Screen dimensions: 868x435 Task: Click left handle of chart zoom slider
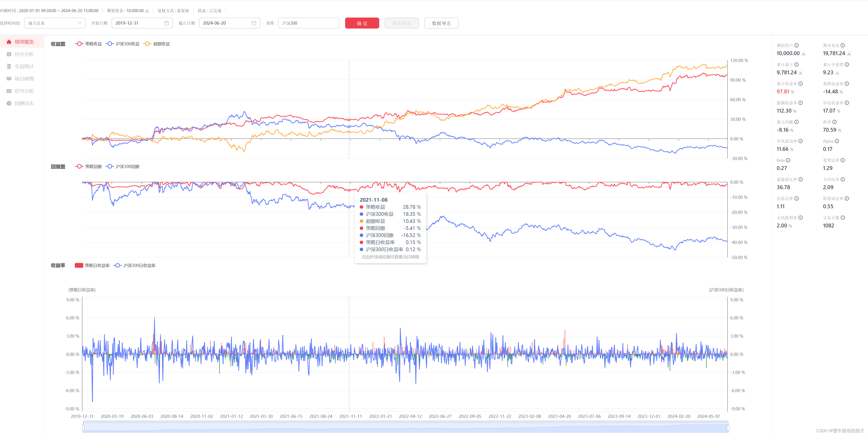coord(83,427)
